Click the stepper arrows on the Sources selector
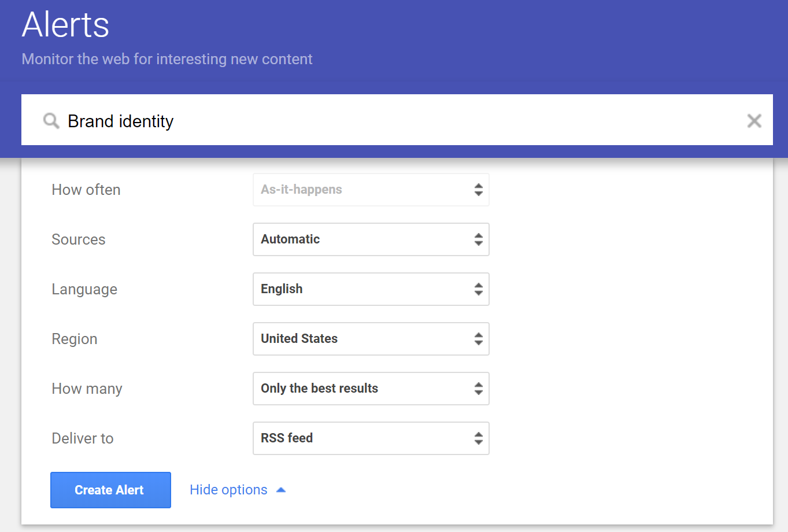The width and height of the screenshot is (788, 532). 479,239
